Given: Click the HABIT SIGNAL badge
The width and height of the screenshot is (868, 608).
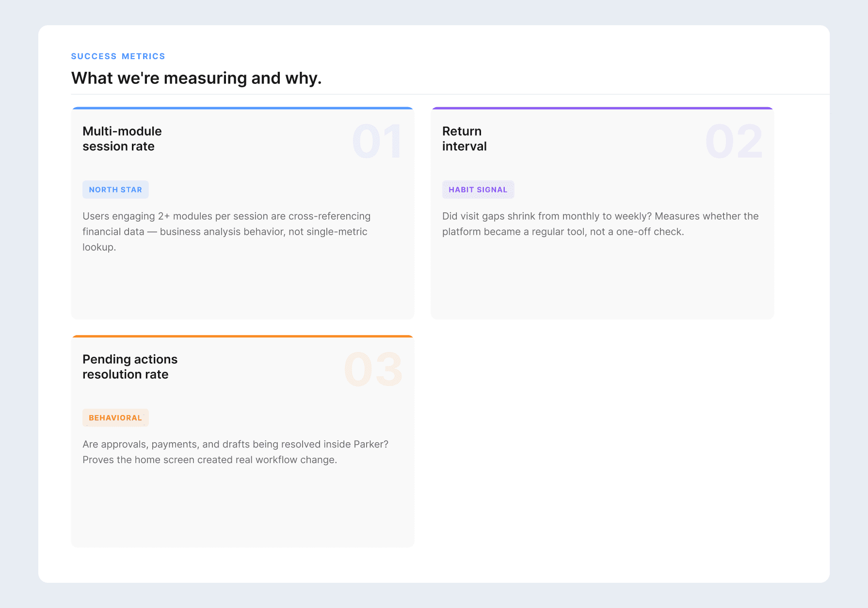Looking at the screenshot, I should coord(478,190).
